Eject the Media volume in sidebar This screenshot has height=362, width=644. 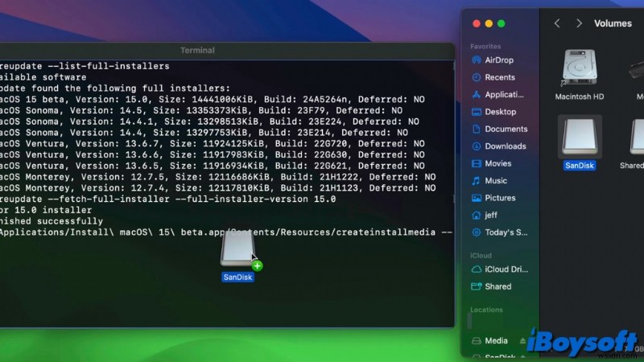522,340
